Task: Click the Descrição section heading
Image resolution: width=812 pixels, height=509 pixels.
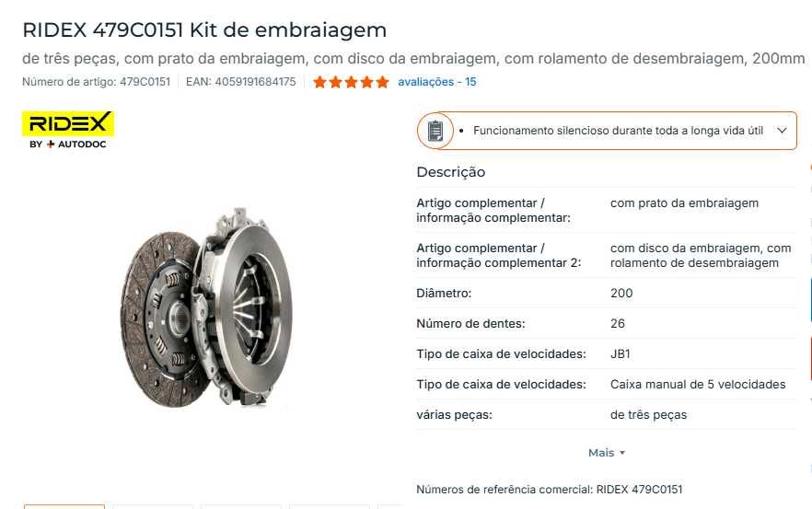Action: tap(450, 172)
